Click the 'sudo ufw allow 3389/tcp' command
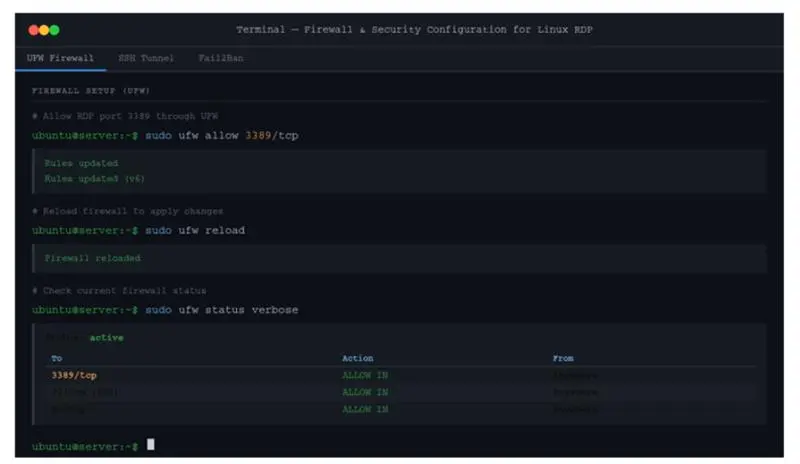This screenshot has width=800, height=464. pyautogui.click(x=222, y=134)
